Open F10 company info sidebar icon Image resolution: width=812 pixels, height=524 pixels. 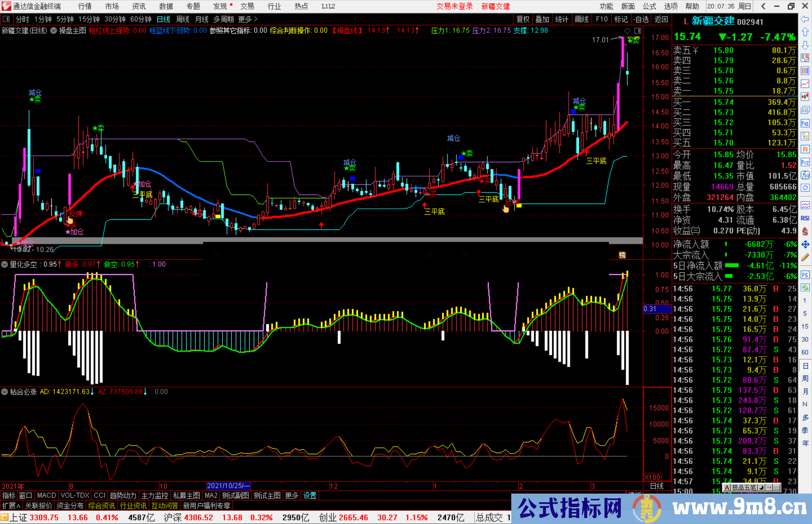pyautogui.click(x=805, y=123)
